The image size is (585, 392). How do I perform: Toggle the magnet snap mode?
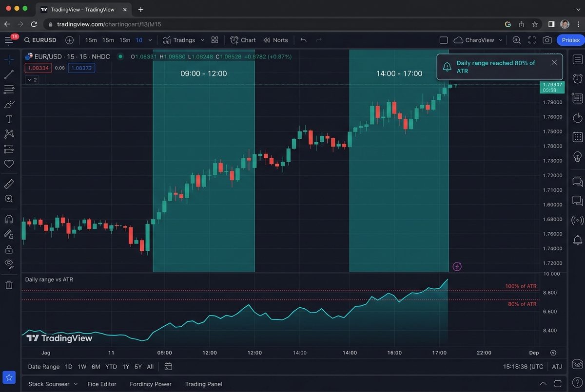pos(9,219)
